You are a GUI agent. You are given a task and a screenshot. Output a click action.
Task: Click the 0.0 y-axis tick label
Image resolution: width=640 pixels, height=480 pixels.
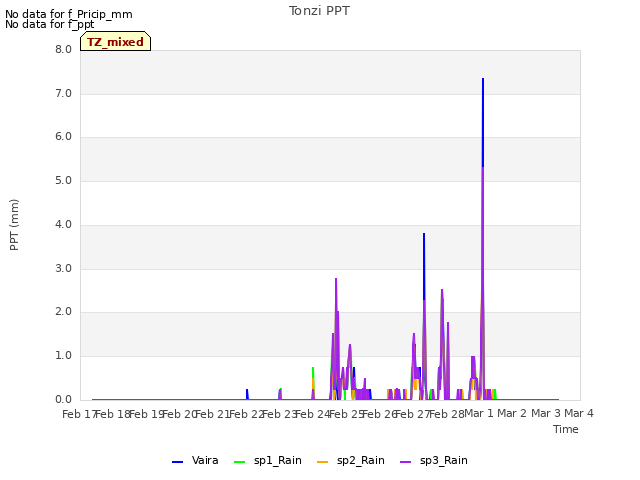(63, 400)
